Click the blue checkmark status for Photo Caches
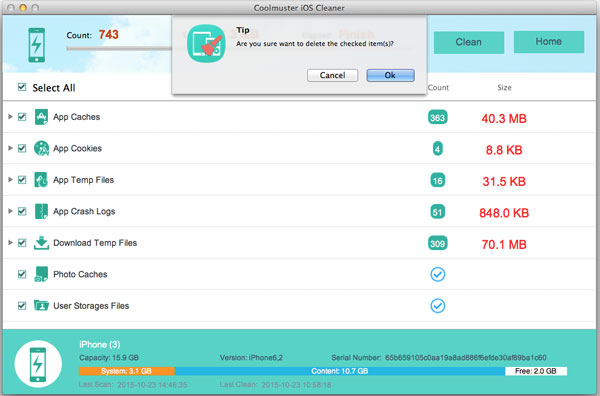 [437, 274]
